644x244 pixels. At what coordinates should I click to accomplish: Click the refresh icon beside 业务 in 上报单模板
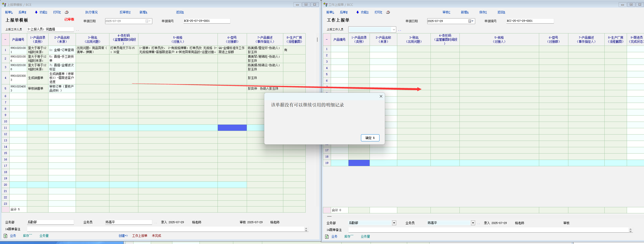click(5, 236)
